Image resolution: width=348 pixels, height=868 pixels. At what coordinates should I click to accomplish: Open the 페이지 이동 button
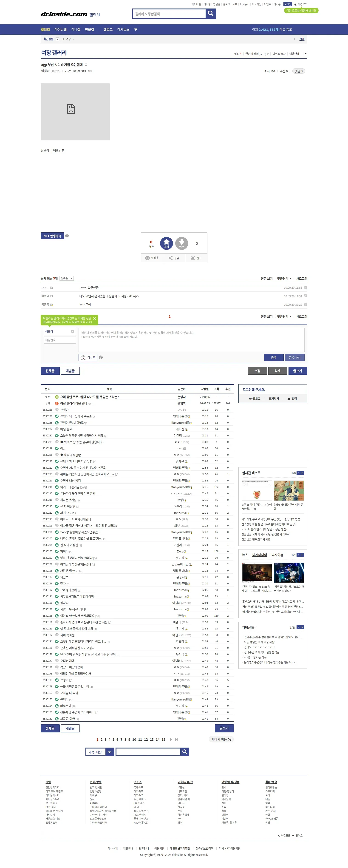point(221,739)
